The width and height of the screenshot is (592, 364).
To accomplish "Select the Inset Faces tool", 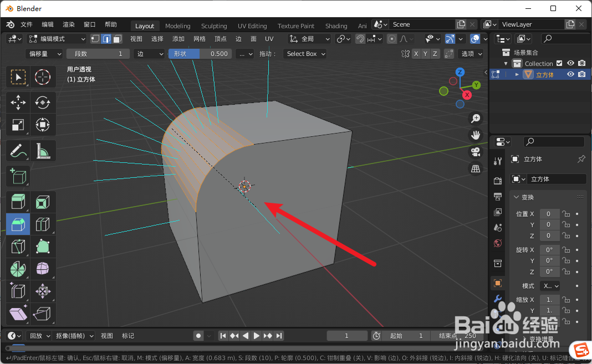I will coord(43,202).
